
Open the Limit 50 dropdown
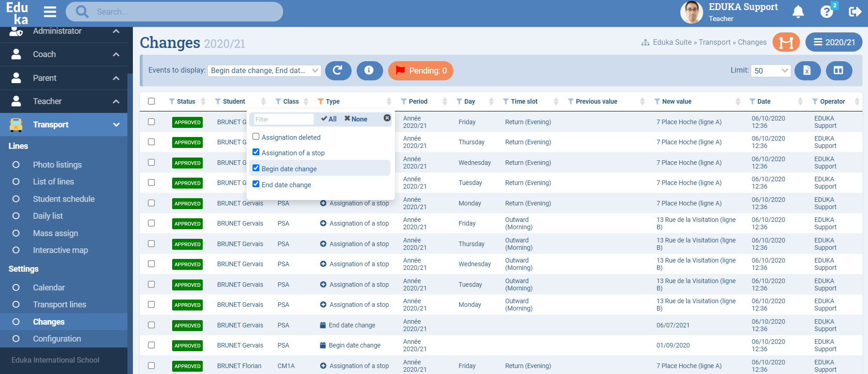pyautogui.click(x=771, y=71)
